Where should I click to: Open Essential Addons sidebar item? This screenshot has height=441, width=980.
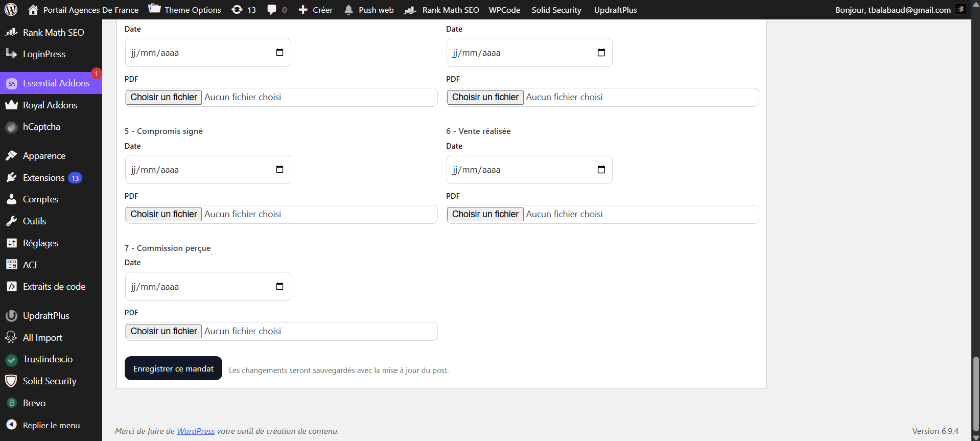click(51, 83)
